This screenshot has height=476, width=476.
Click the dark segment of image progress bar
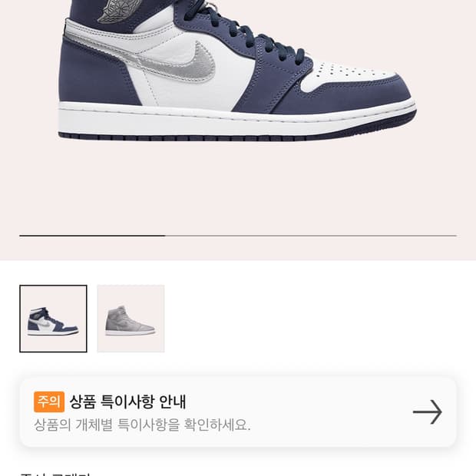(x=92, y=235)
